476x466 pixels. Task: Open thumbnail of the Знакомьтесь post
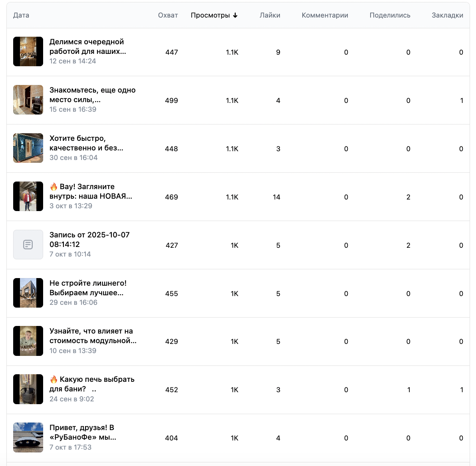coord(28,100)
